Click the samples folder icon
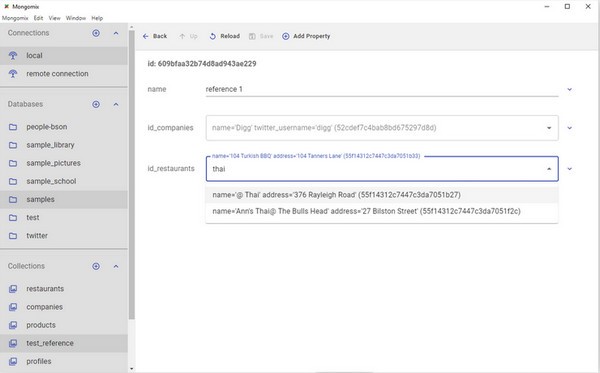Screen dimensions: 600x373 coord(13,199)
